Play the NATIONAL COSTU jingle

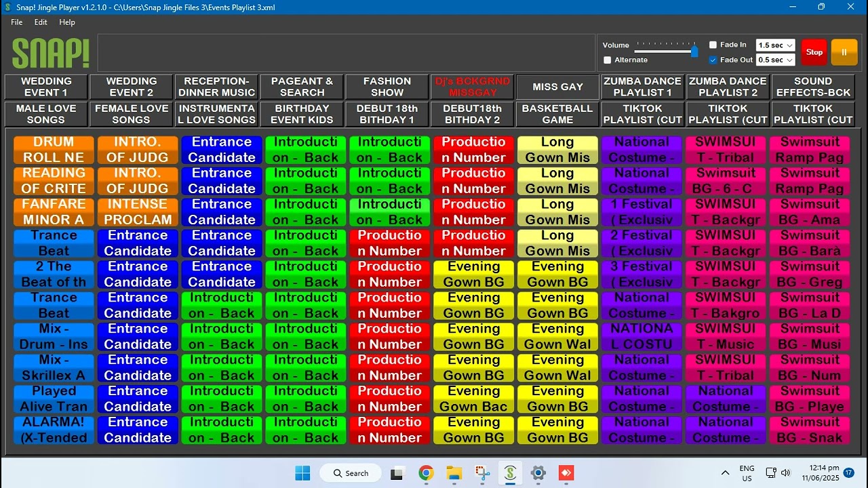[642, 337]
